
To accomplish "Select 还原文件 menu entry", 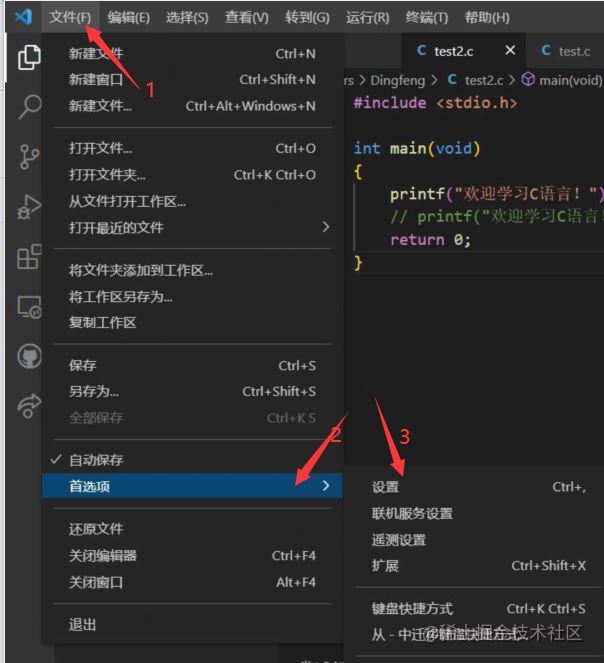I will click(192, 529).
